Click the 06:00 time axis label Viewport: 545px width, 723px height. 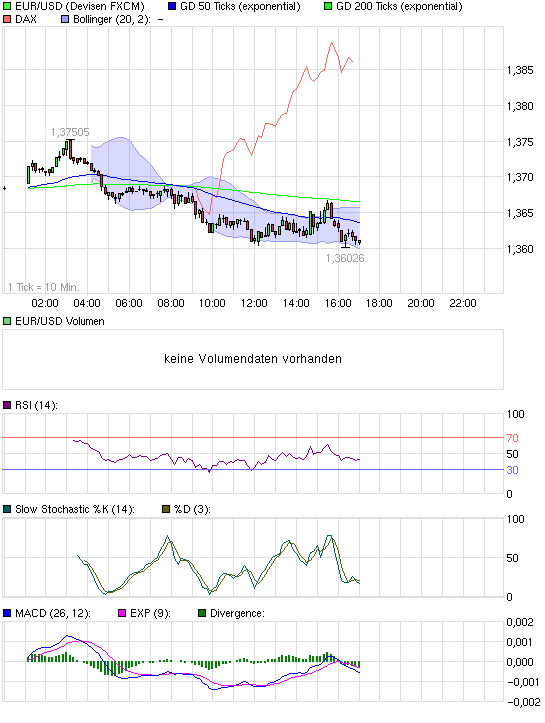(129, 303)
